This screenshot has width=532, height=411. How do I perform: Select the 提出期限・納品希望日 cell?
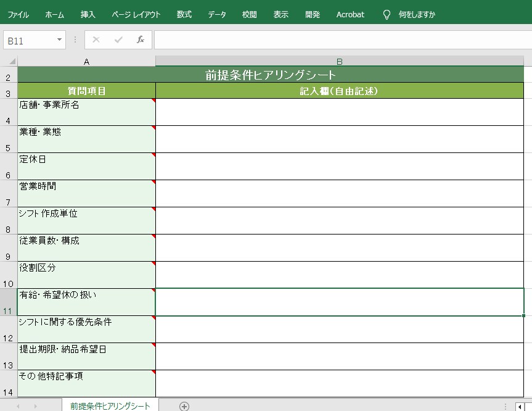(x=86, y=357)
